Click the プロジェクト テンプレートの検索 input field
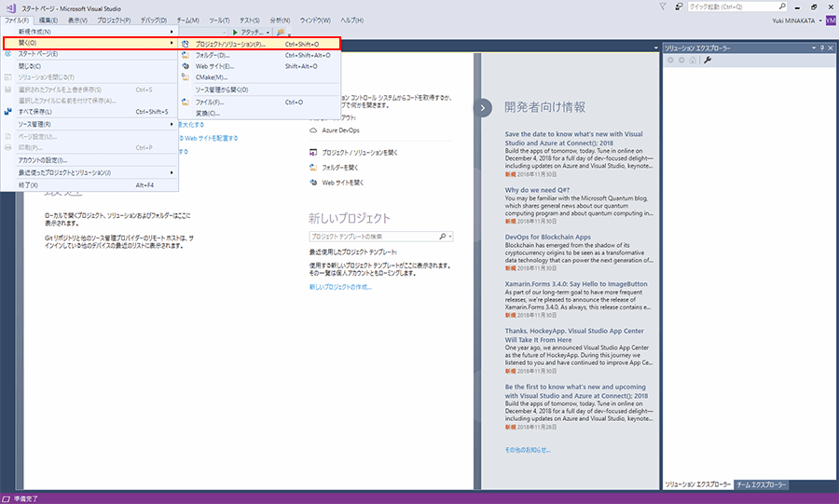This screenshot has width=839, height=504. click(x=374, y=237)
